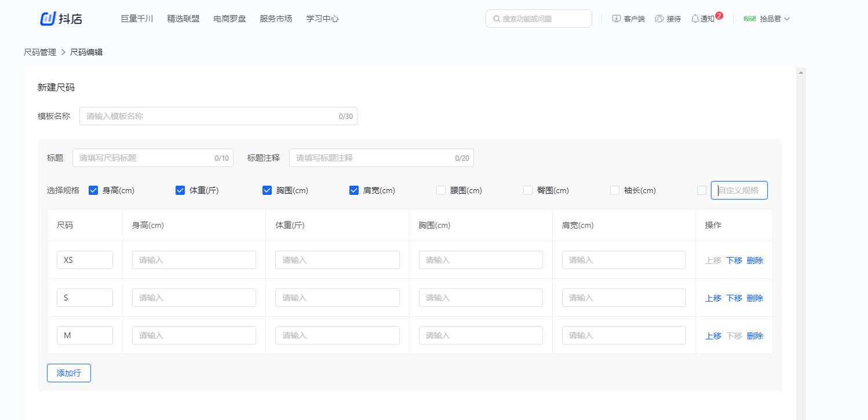Click S row 肩宽(cm) input
Image resolution: width=868 pixels, height=420 pixels.
[x=624, y=298]
